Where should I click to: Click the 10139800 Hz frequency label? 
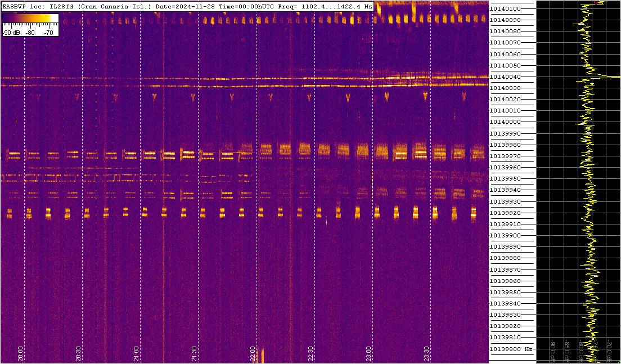[x=511, y=349]
